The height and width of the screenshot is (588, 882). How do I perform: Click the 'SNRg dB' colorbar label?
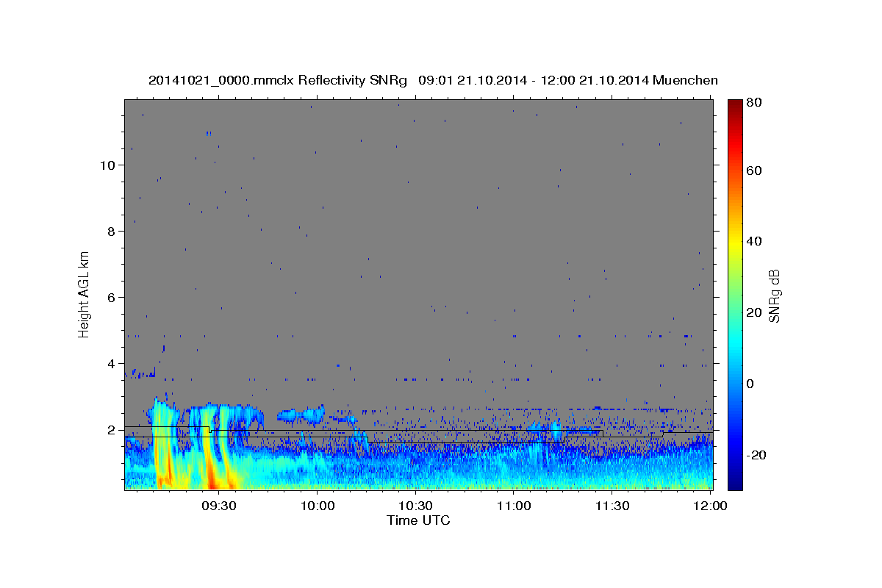coord(774,295)
